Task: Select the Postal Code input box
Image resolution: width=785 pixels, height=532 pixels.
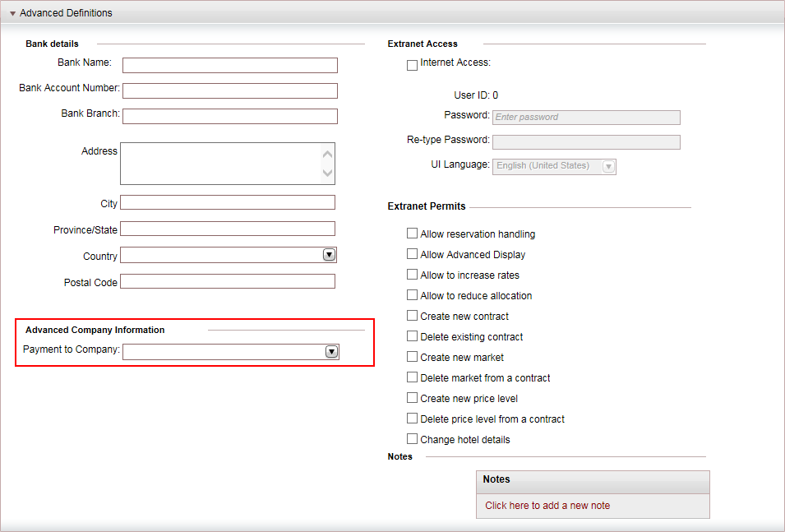Action: (228, 281)
